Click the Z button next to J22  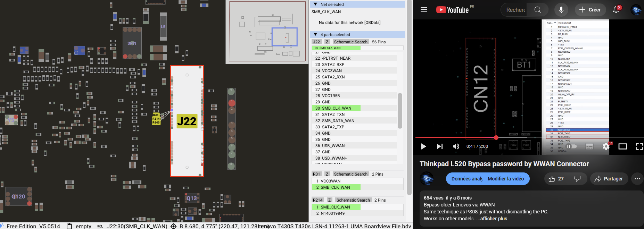coord(327,42)
